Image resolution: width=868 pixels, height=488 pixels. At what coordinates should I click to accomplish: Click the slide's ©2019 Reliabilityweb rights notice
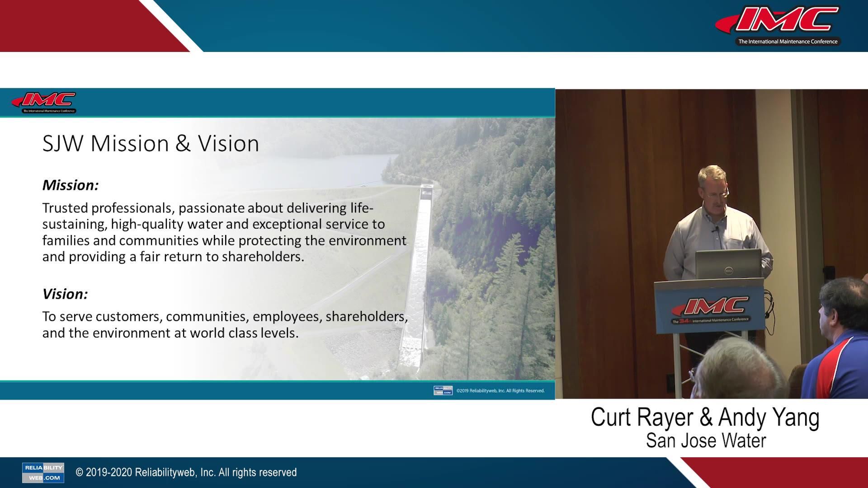click(500, 391)
